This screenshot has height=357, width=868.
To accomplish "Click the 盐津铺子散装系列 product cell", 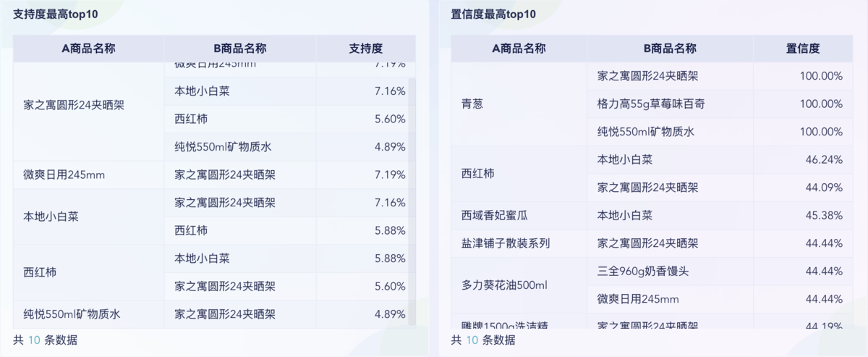I will (506, 243).
